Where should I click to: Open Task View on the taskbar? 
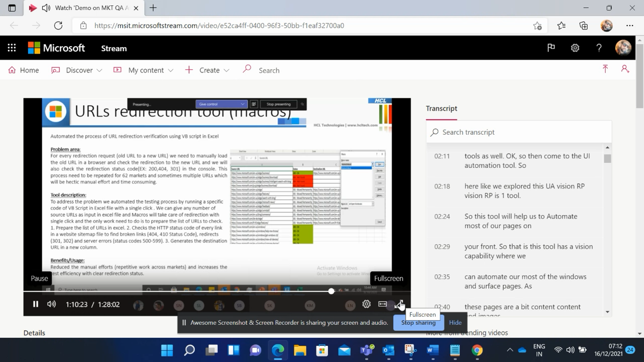pos(211,350)
